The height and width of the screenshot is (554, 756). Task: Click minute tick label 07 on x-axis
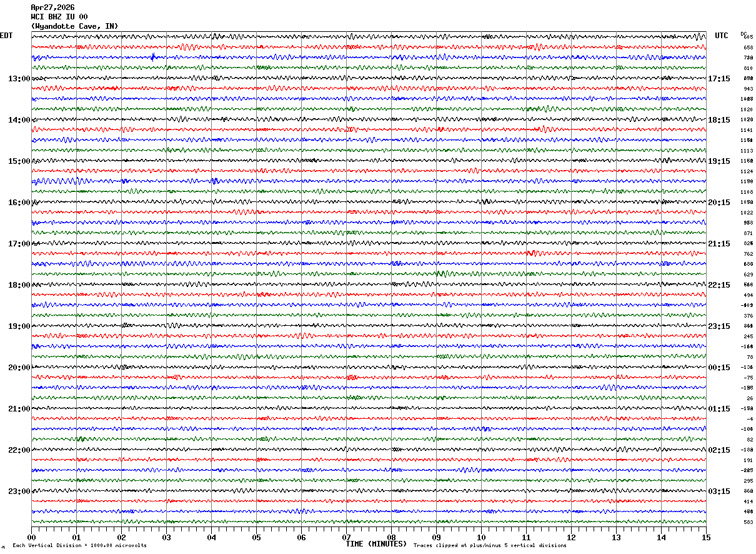pos(346,537)
